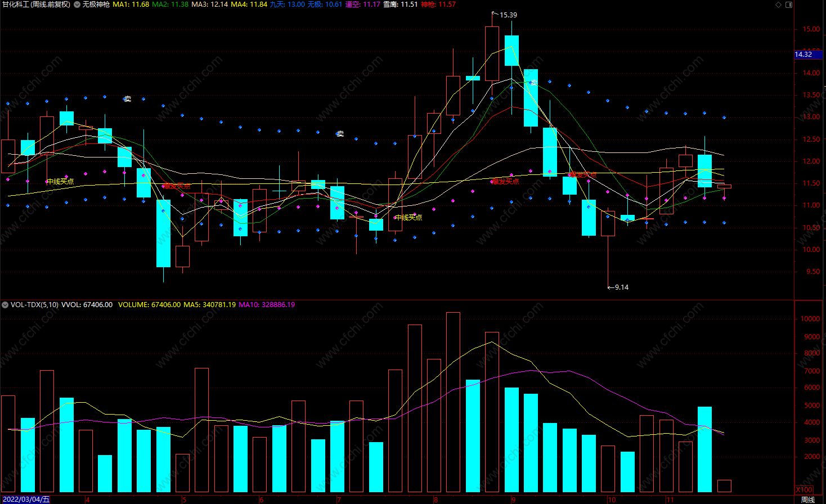The width and height of the screenshot is (826, 504).
Task: Select the 周线 period label at bottom right
Action: (807, 499)
